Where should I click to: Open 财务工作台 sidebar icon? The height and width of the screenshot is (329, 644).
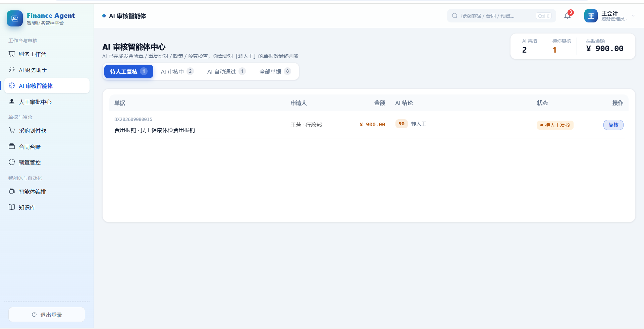12,54
